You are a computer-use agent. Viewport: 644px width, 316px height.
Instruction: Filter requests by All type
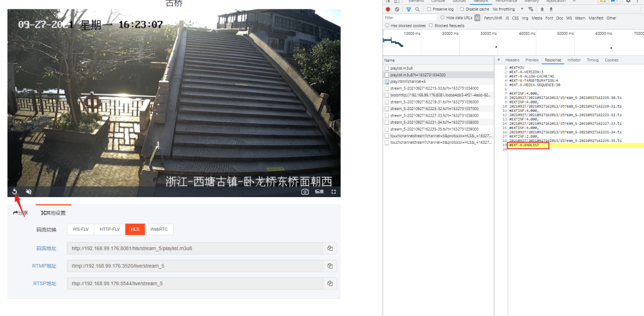coord(477,18)
